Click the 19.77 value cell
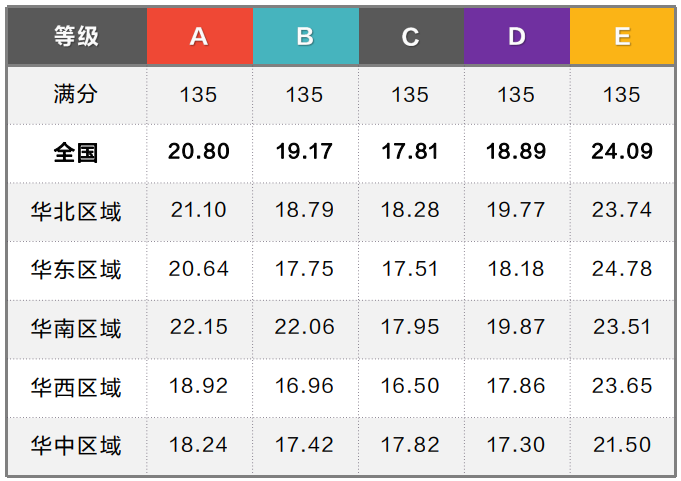This screenshot has height=481, width=681. click(516, 211)
